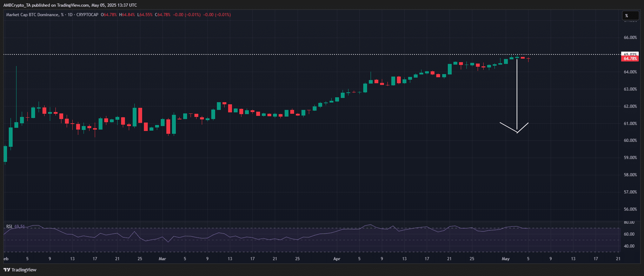This screenshot has height=276, width=644.
Task: Click the 60.00 RSI axis label
Action: (629, 234)
